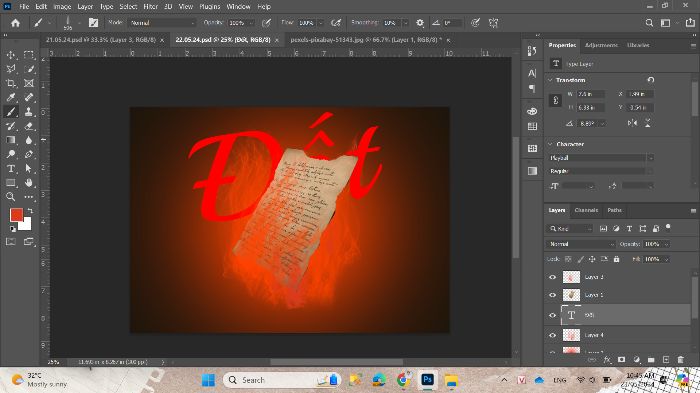
Task: Open brush smoothing options gear
Action: pos(420,23)
